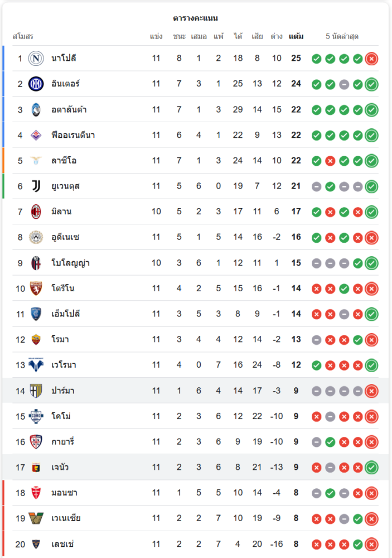
Task: Click Parma's latest match loss icon
Action: coord(371,391)
